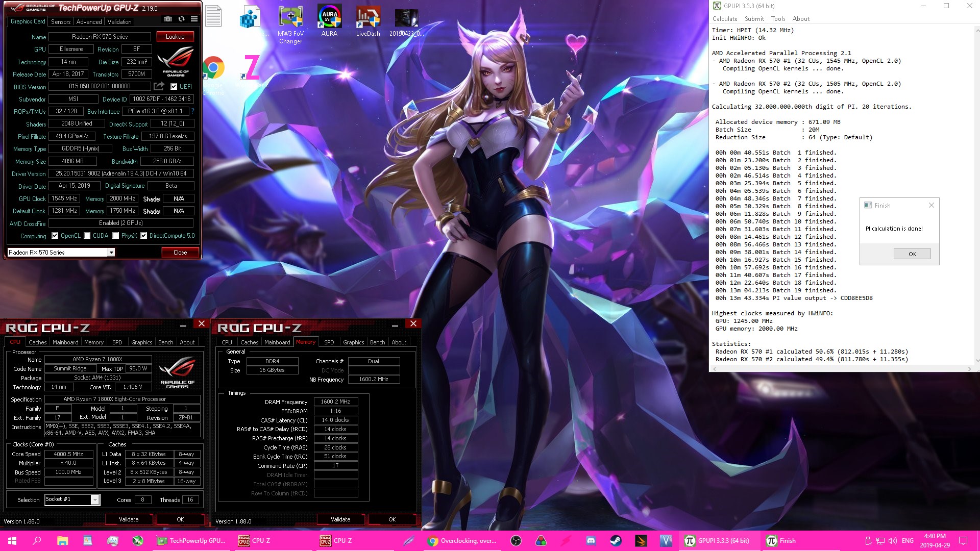Image resolution: width=980 pixels, height=551 pixels.
Task: Open the registry cubes desktop file
Action: 249,18
